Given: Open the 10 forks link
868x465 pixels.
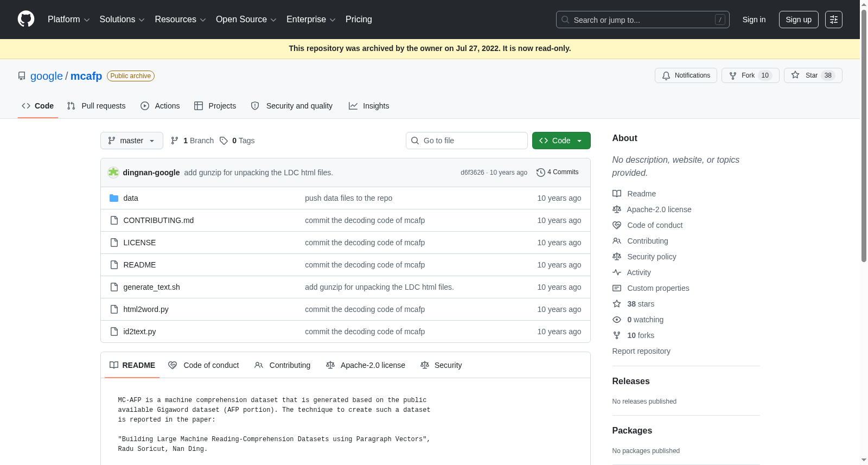Looking at the screenshot, I should click(641, 335).
